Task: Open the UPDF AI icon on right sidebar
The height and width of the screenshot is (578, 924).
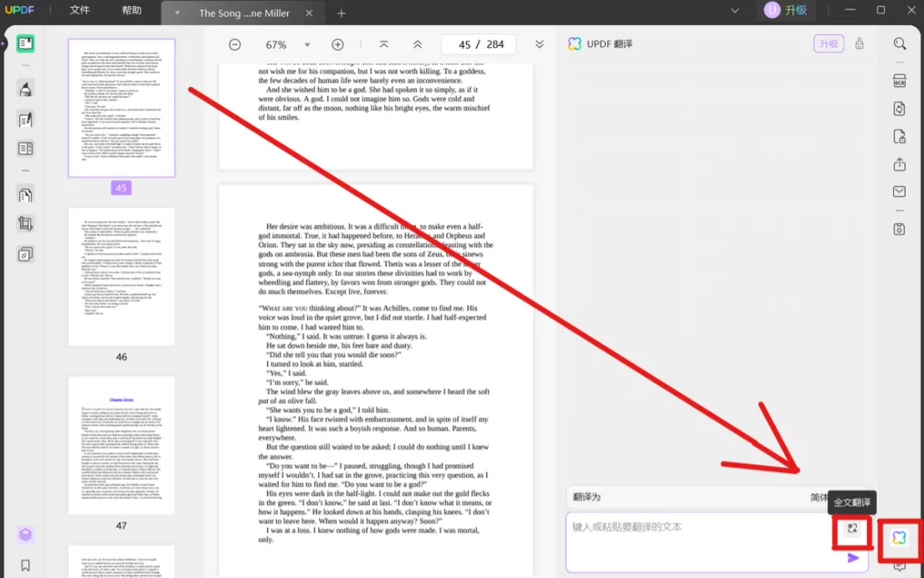Action: tap(899, 537)
